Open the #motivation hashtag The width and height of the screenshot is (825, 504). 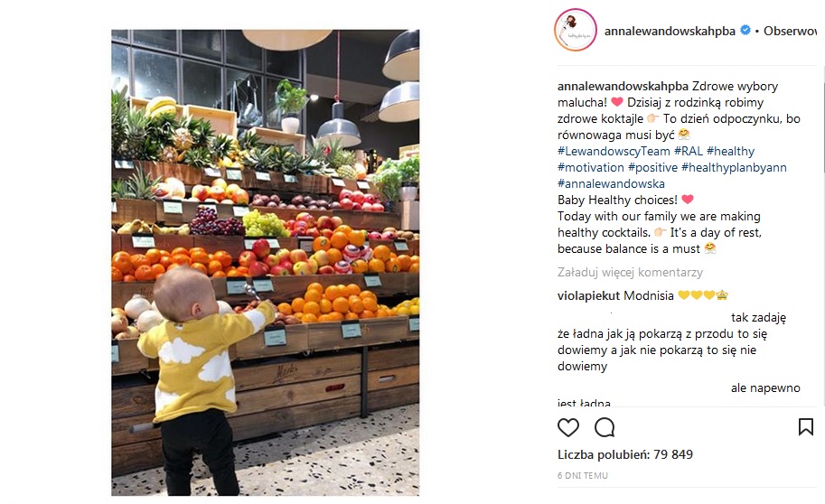pyautogui.click(x=590, y=167)
